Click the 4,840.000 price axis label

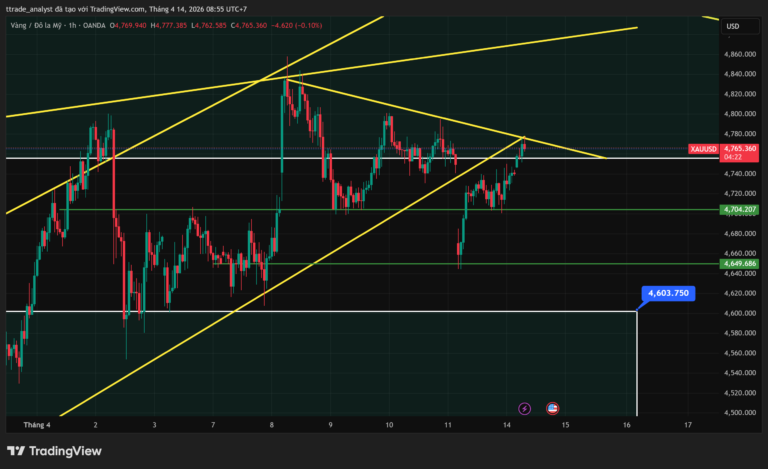[x=740, y=74]
